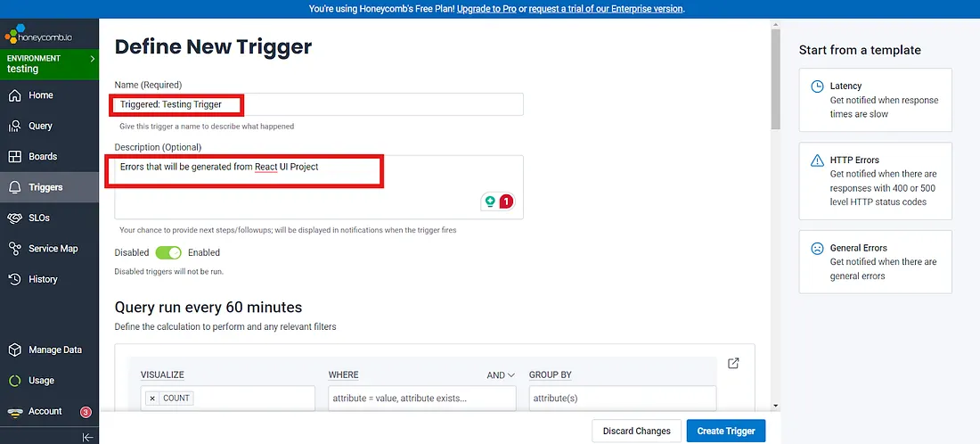Image resolution: width=980 pixels, height=444 pixels.
Task: Click the red grammar suggestion badge
Action: 506,201
